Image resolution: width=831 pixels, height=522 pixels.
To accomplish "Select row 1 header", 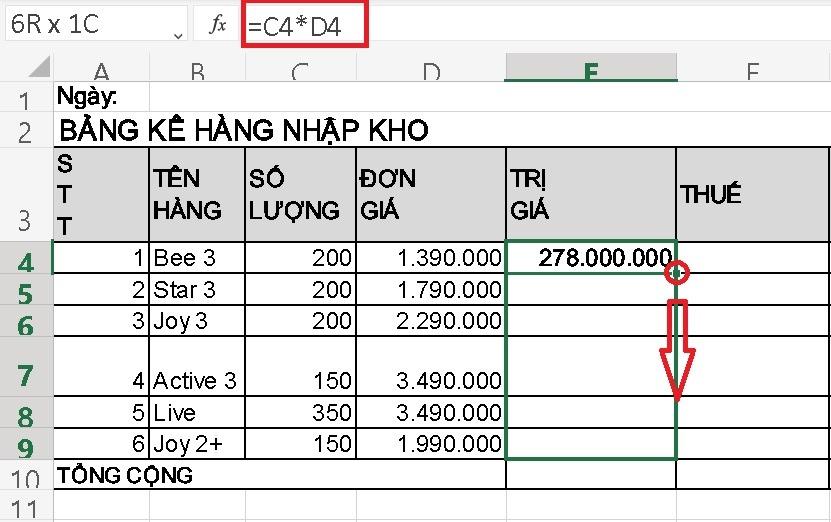I will point(26,97).
